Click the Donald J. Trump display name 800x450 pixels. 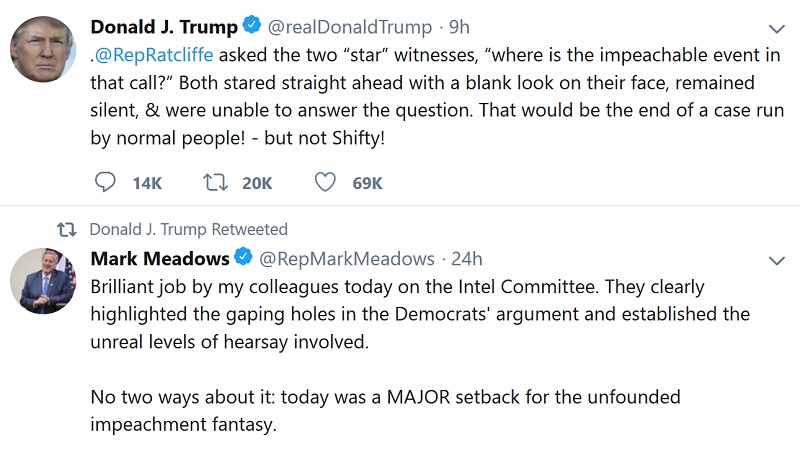pos(164,26)
